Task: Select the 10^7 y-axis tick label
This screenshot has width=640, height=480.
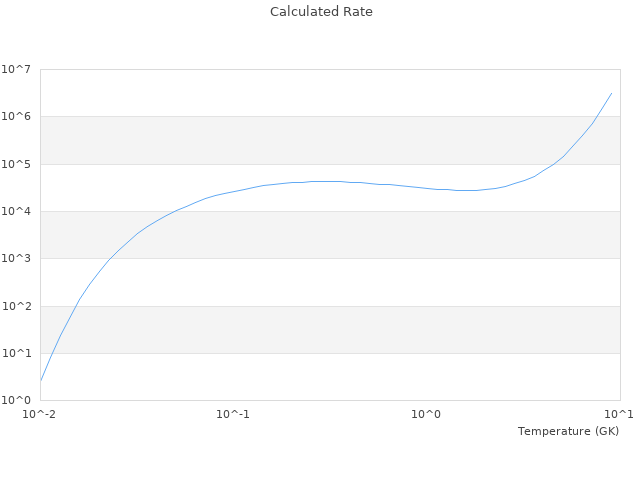Action: tap(16, 69)
